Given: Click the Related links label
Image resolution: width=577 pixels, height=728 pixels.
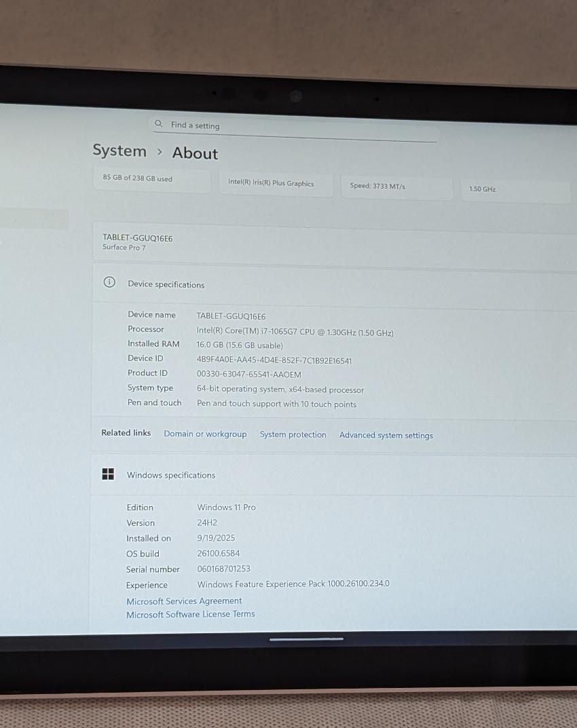Looking at the screenshot, I should coord(126,433).
